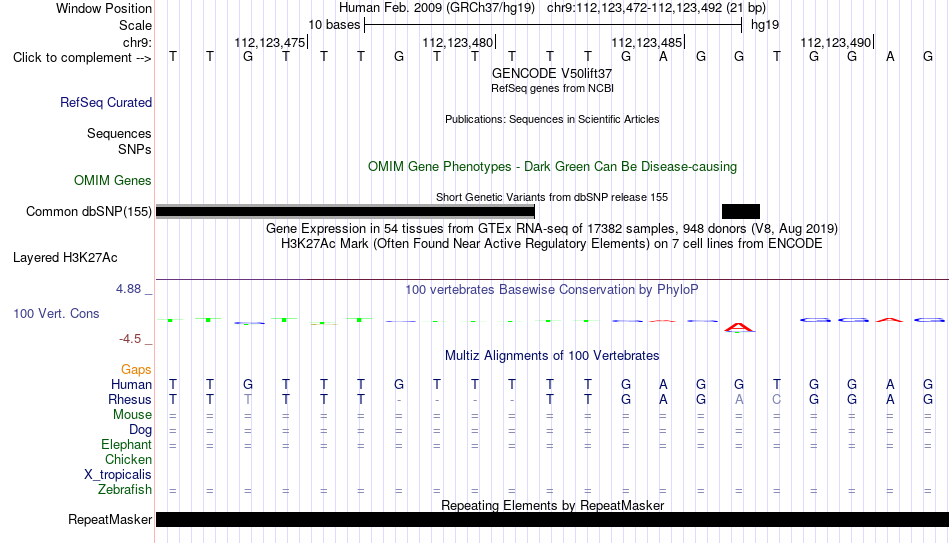
Task: Click the red A PhyloP conservation logo letter
Action: click(739, 327)
